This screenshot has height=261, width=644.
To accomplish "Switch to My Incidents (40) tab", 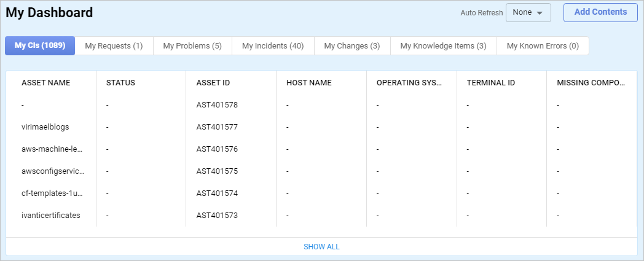I will pyautogui.click(x=273, y=45).
